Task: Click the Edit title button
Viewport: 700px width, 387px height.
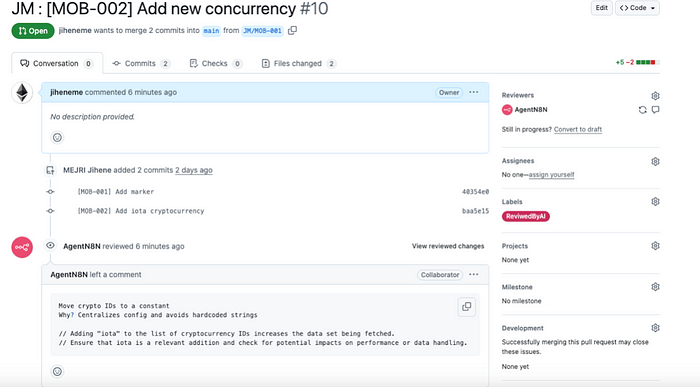Action: pyautogui.click(x=601, y=8)
